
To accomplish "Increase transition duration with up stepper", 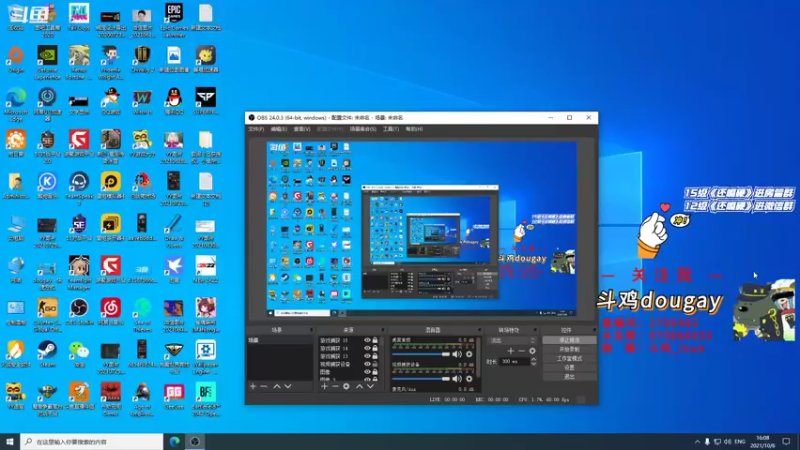I will coord(533,359).
